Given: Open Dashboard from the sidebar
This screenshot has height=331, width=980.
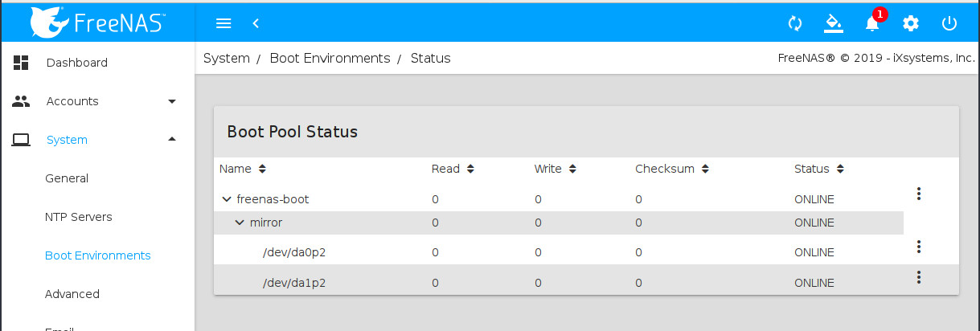Looking at the screenshot, I should click(76, 63).
